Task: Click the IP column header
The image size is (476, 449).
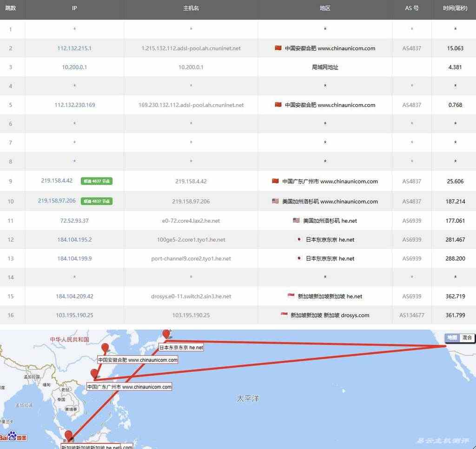Action: 74,8
